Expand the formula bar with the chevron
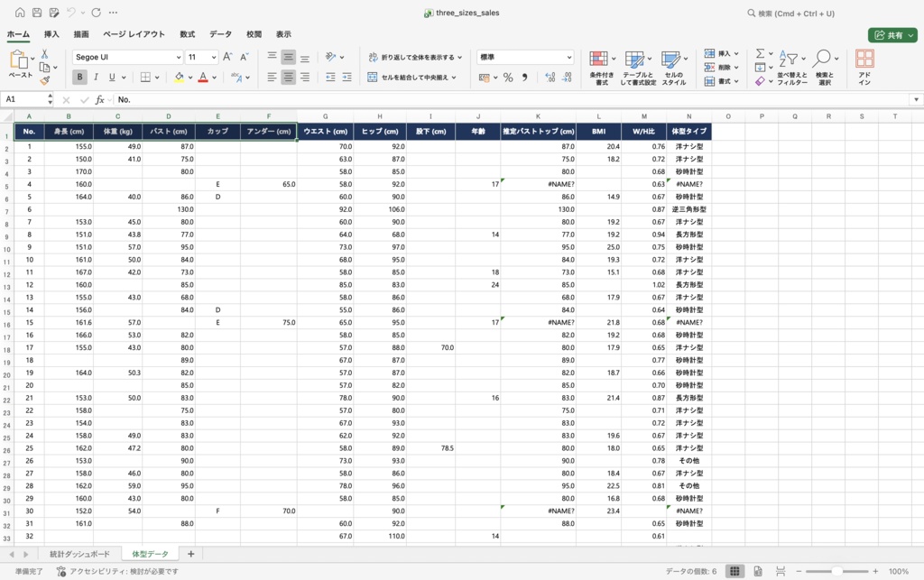This screenshot has width=924, height=580. [x=917, y=99]
